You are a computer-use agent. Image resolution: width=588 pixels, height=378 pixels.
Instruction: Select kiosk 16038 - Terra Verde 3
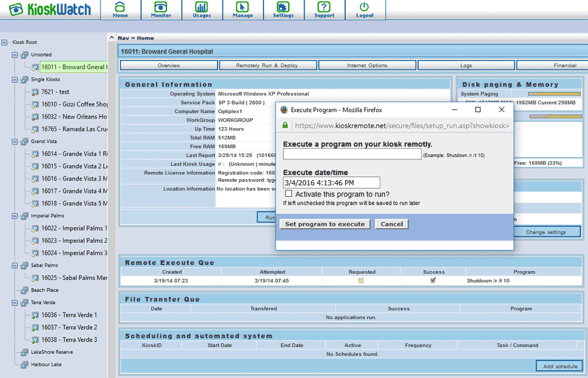(x=69, y=340)
